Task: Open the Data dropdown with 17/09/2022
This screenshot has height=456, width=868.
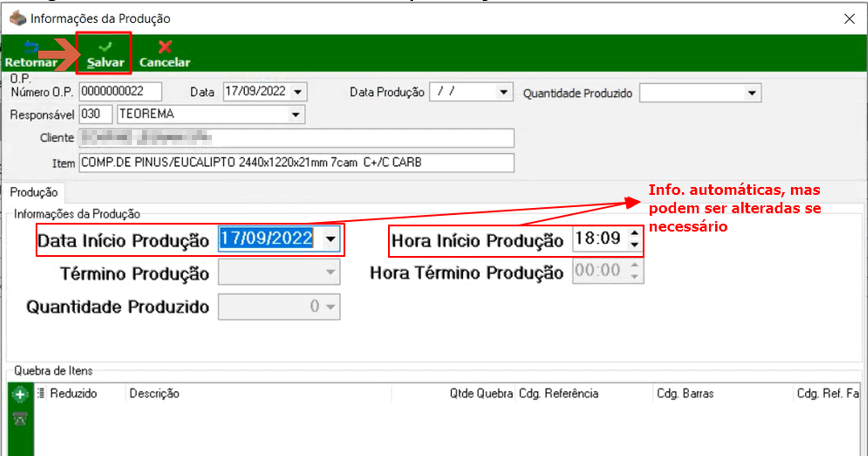Action: (x=298, y=92)
